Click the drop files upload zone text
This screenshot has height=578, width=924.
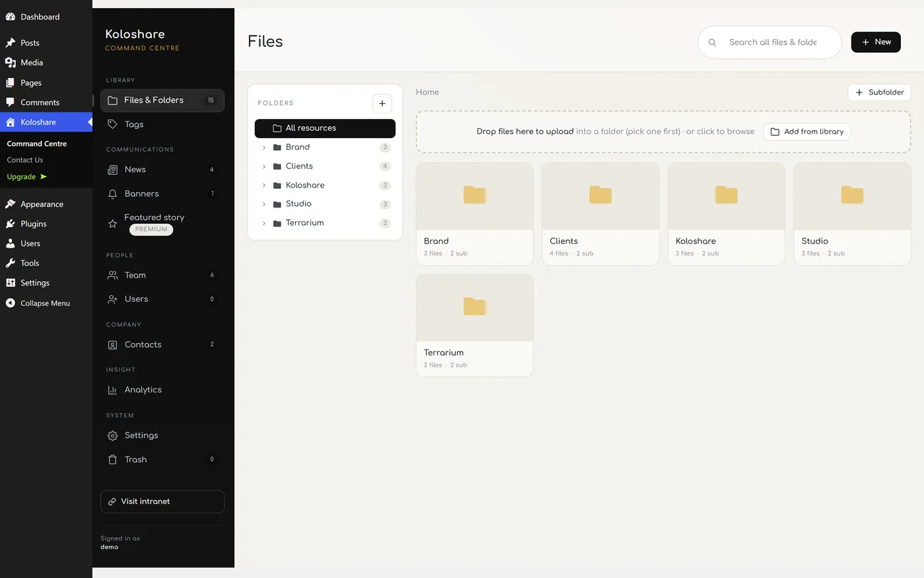[615, 131]
